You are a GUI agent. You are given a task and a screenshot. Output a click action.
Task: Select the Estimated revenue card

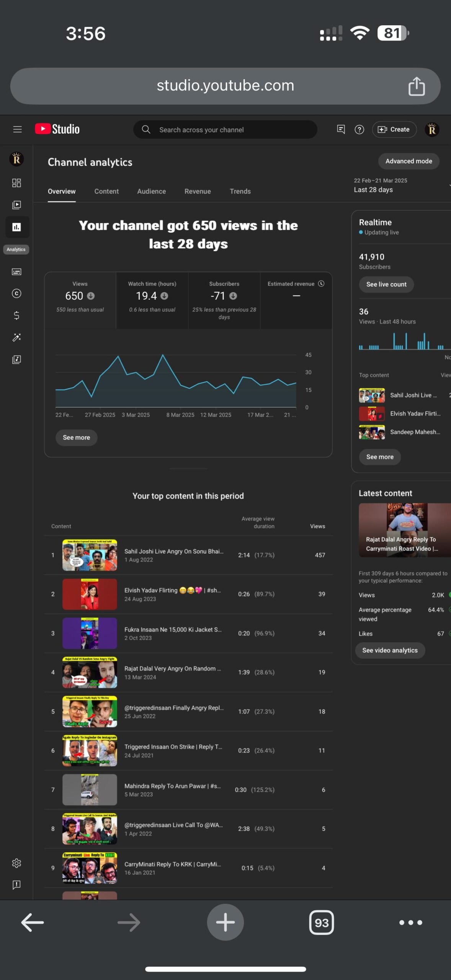(x=296, y=301)
